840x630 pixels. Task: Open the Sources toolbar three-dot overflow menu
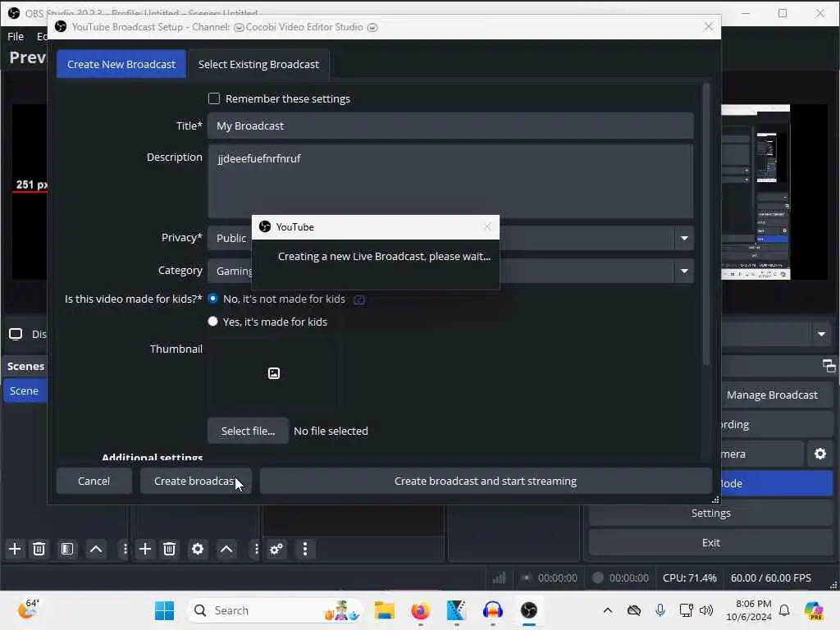[256, 549]
